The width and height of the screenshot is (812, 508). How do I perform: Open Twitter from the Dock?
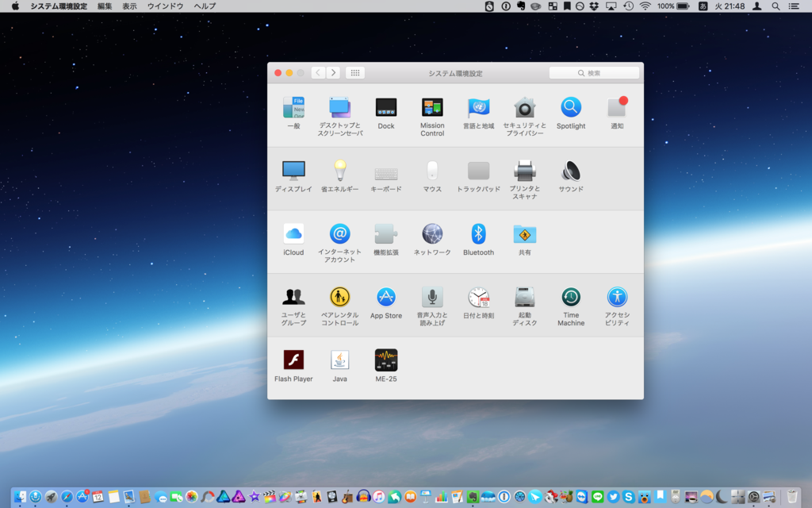point(613,497)
